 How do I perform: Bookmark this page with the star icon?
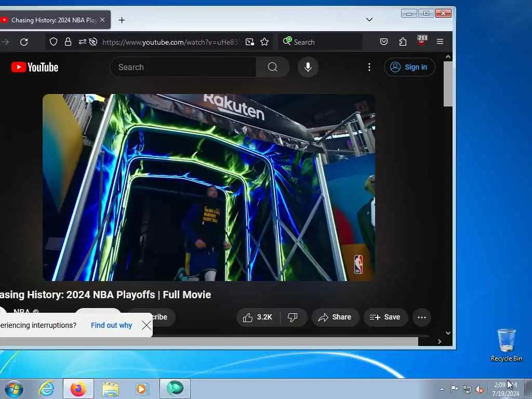264,42
